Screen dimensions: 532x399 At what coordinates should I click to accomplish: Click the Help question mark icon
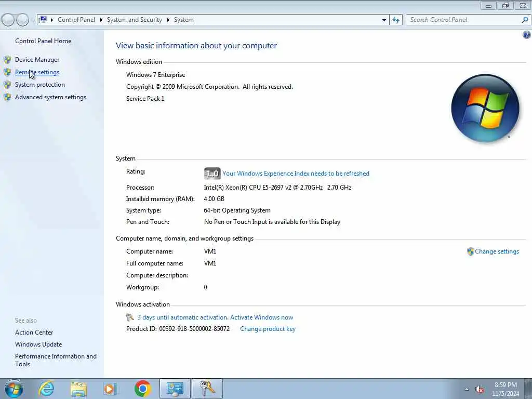[527, 35]
